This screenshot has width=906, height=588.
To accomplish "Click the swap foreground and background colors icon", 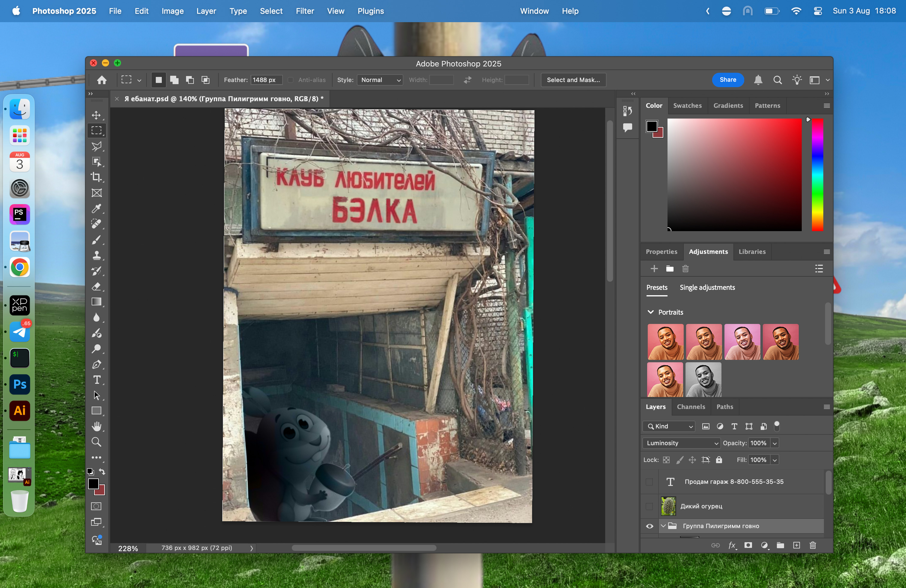I will click(102, 472).
